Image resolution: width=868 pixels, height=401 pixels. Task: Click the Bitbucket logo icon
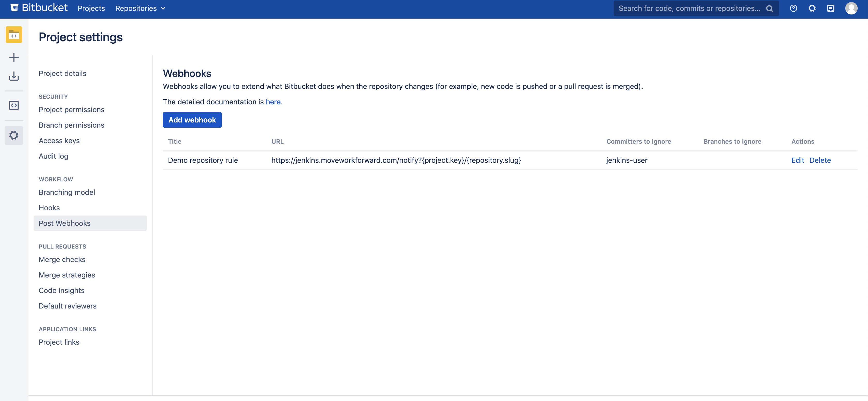pos(14,8)
